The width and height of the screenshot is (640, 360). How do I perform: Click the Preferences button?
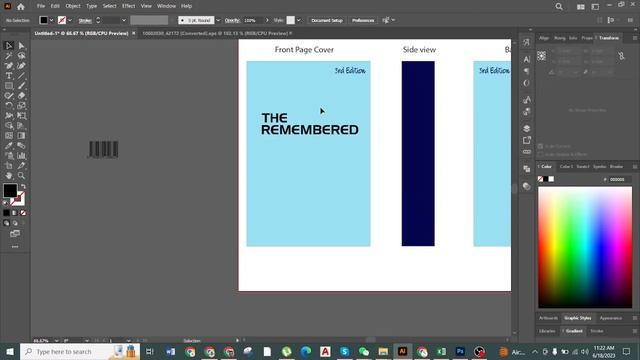coord(363,20)
